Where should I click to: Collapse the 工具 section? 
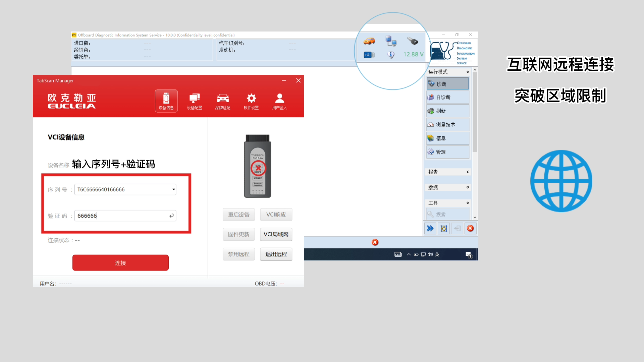point(468,203)
